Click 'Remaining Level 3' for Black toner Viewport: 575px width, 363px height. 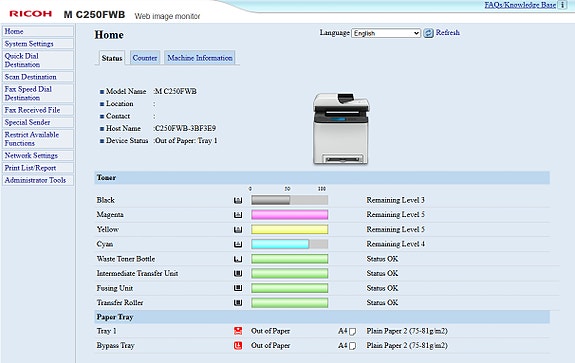click(x=395, y=200)
